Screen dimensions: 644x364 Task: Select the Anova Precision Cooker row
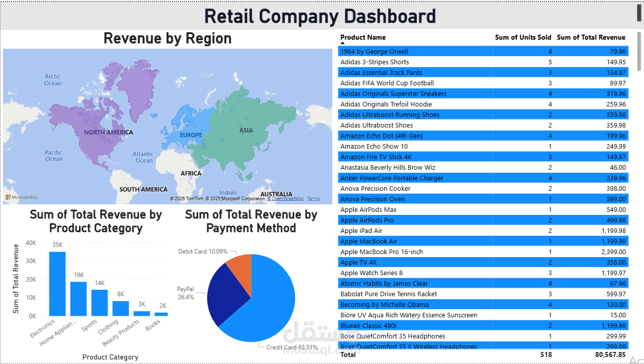point(483,188)
